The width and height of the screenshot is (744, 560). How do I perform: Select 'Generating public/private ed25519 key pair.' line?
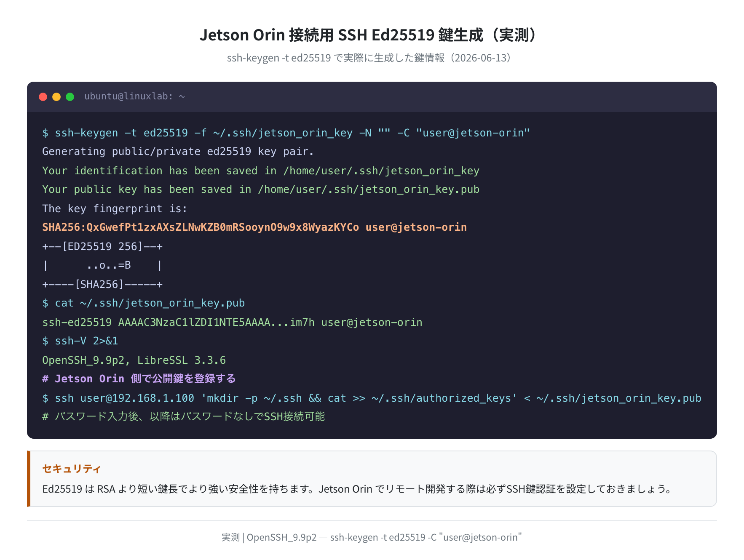[178, 152]
